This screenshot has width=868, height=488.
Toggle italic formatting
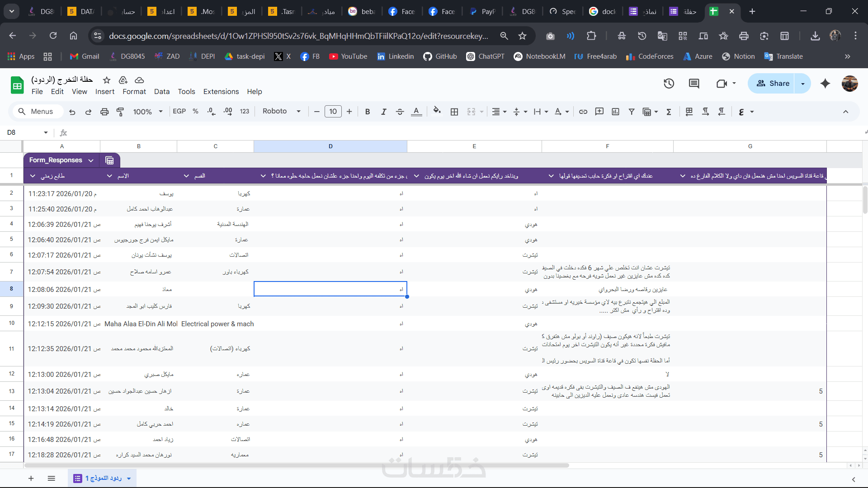[x=383, y=112]
